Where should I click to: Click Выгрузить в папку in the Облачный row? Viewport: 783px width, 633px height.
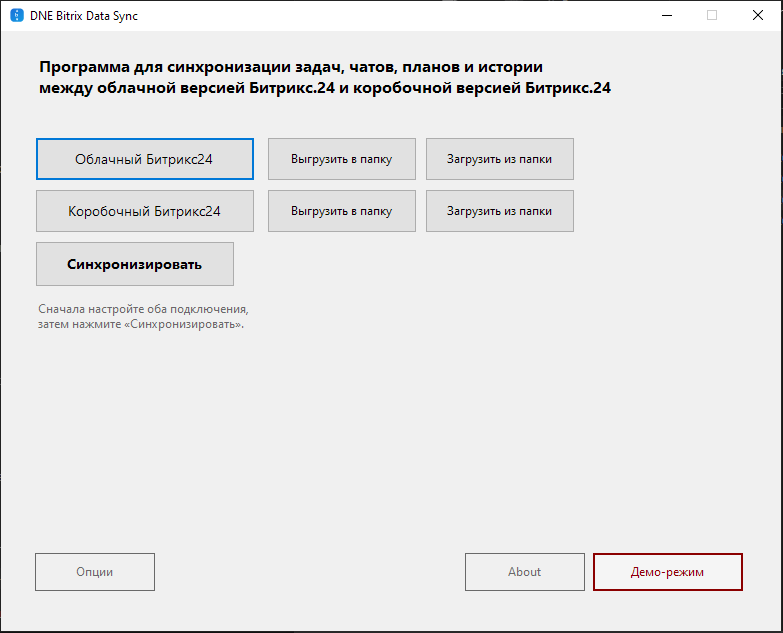pos(342,159)
